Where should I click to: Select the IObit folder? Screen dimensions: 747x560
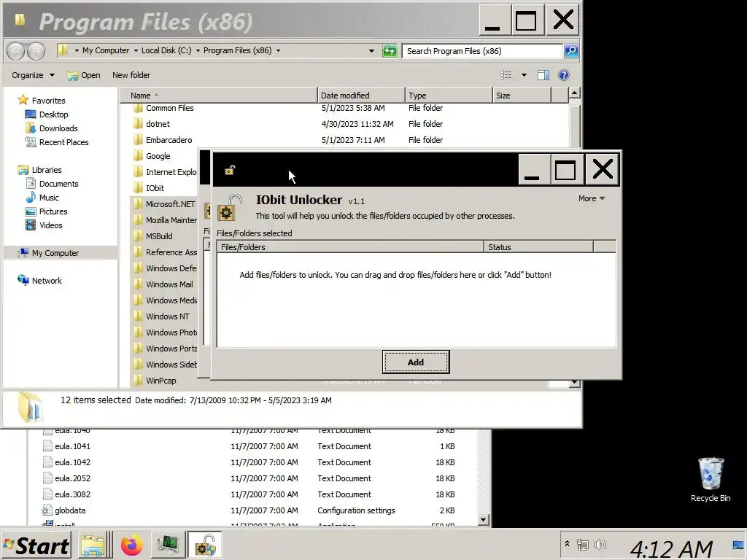(155, 188)
